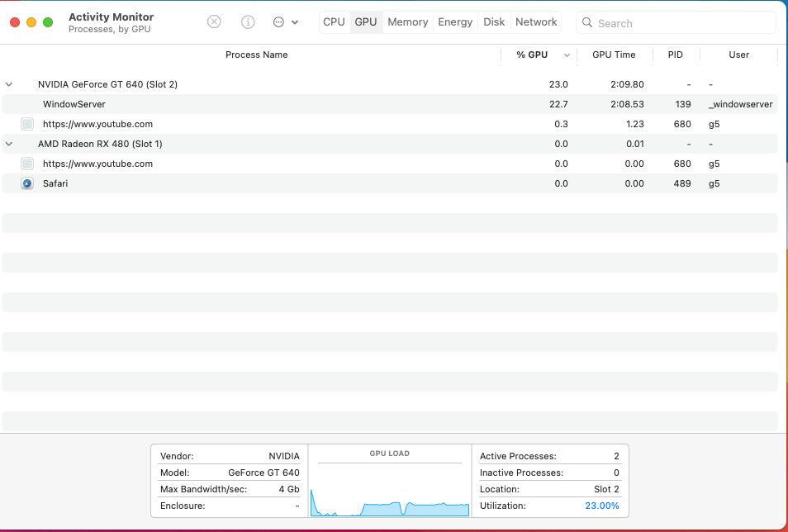Click the 23.00% Utilization value
The height and width of the screenshot is (532, 788).
click(x=602, y=506)
